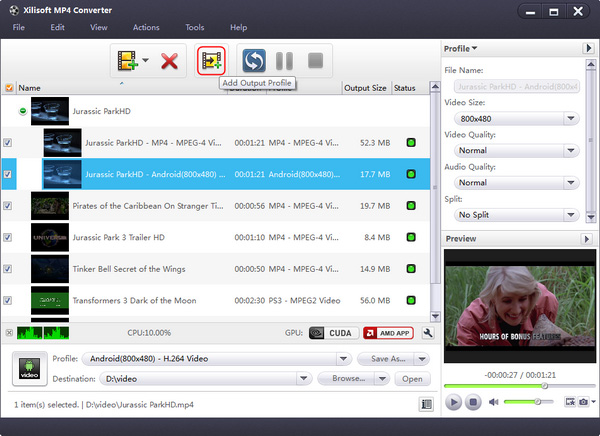Click the Browse button
Screen dimensions: 600x436
pyautogui.click(x=347, y=379)
